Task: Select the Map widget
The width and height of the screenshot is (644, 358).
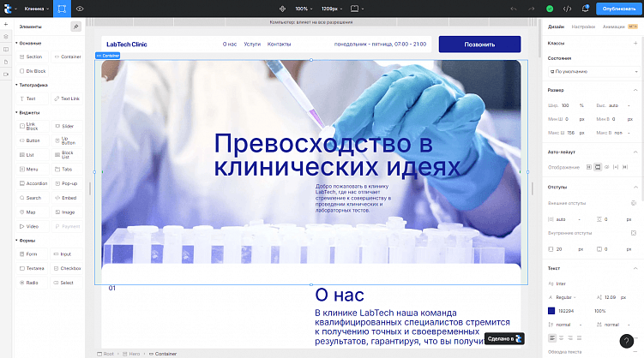Action: click(x=33, y=212)
